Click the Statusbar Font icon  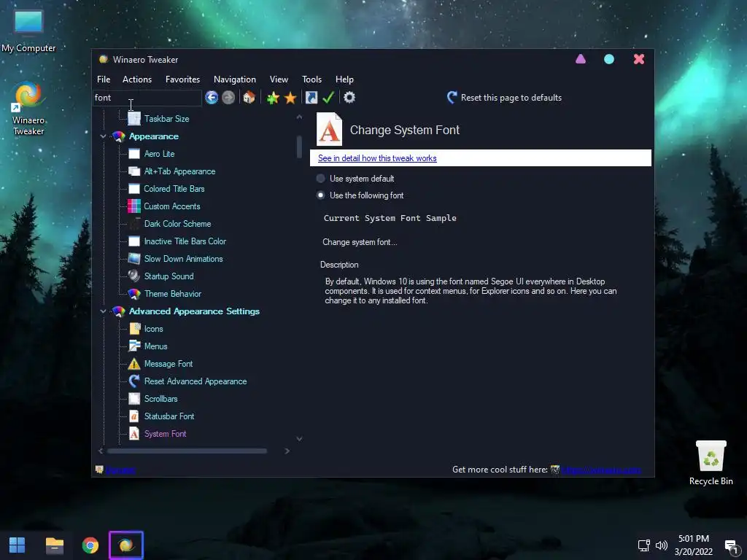click(x=134, y=416)
